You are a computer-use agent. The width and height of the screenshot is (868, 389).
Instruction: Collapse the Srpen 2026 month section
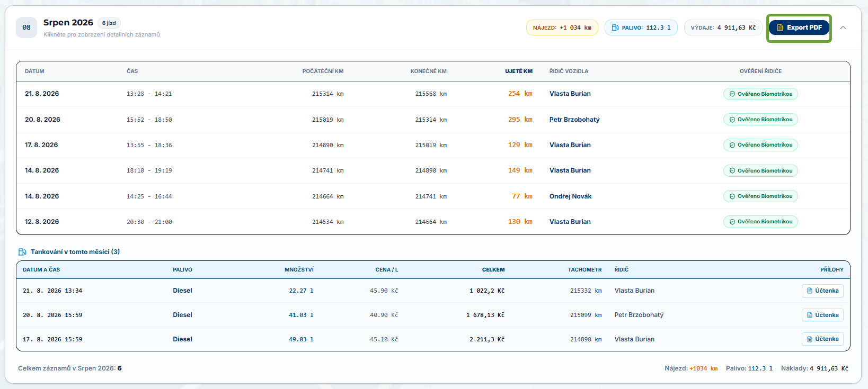click(843, 28)
